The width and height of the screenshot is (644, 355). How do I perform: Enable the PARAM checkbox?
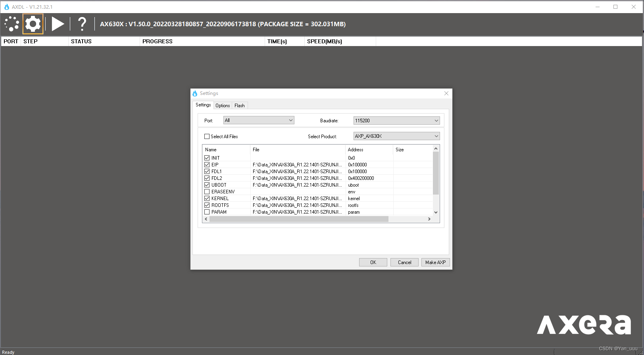coord(207,212)
